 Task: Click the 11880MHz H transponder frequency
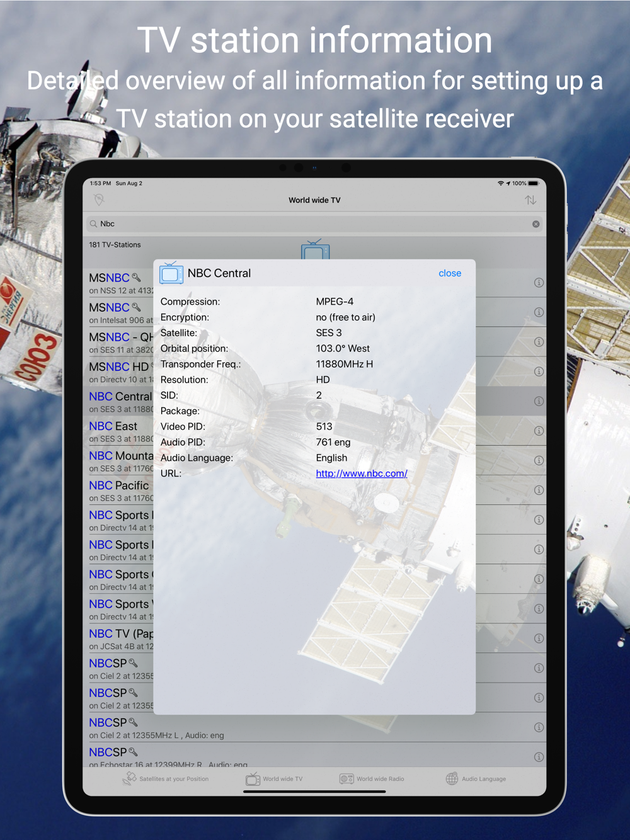pyautogui.click(x=344, y=364)
